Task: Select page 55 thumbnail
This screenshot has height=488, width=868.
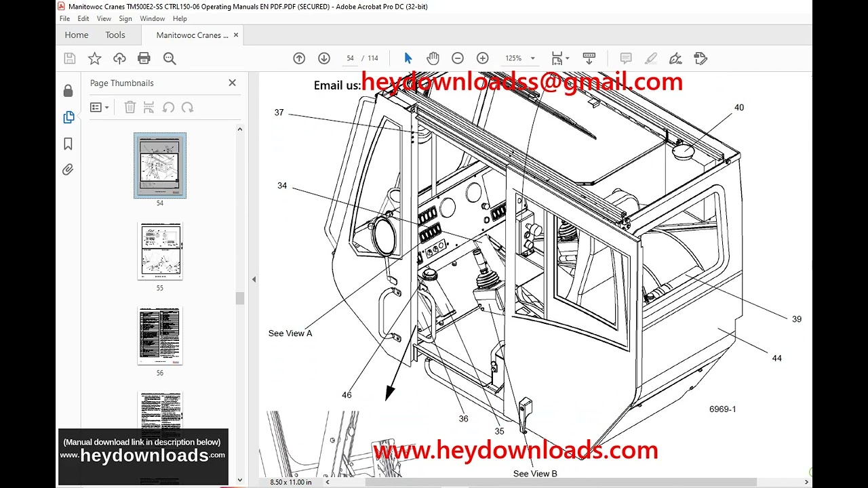Action: pos(160,251)
